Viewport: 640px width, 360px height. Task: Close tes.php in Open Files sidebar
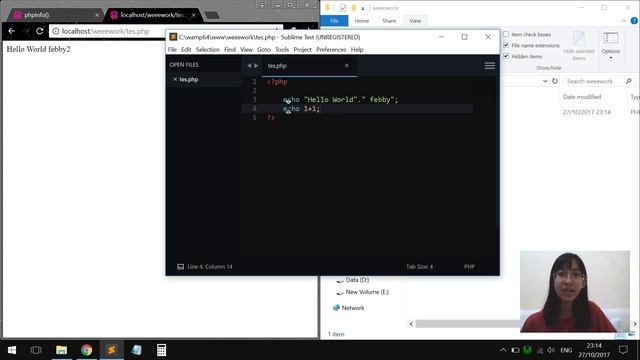175,79
